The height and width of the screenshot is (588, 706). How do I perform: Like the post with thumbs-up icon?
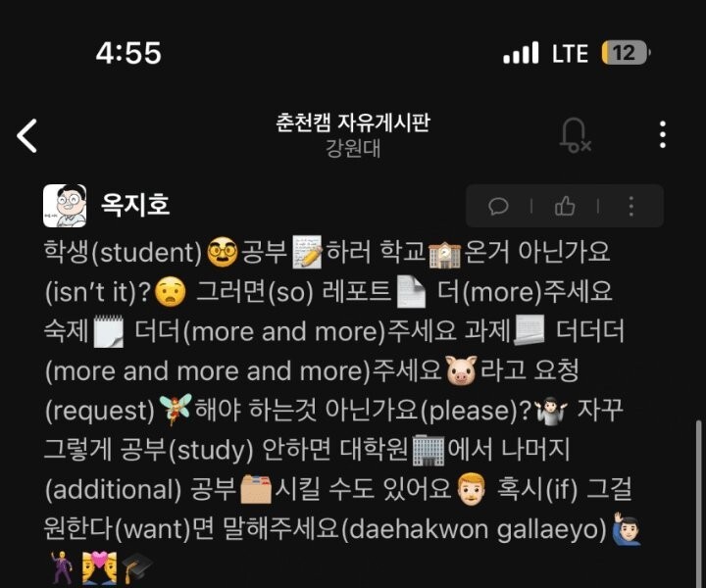[565, 206]
